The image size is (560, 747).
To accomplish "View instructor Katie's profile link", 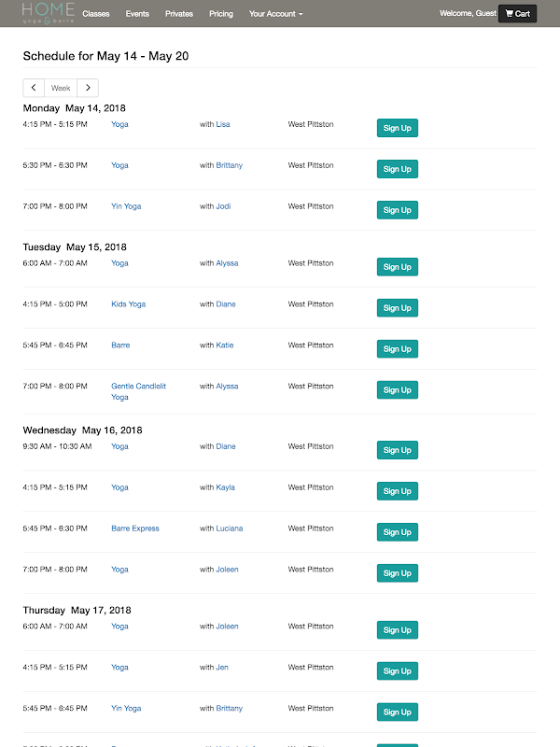I will (224, 345).
